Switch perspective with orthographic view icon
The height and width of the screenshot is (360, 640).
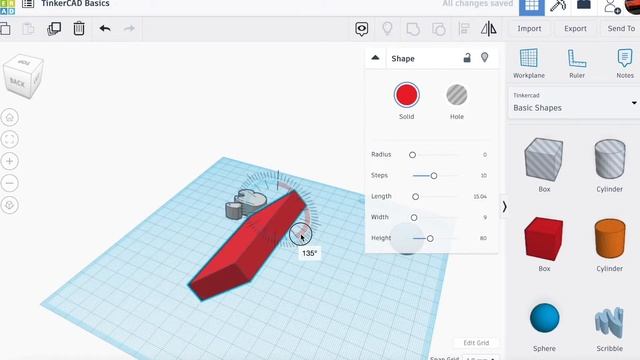coord(10,205)
